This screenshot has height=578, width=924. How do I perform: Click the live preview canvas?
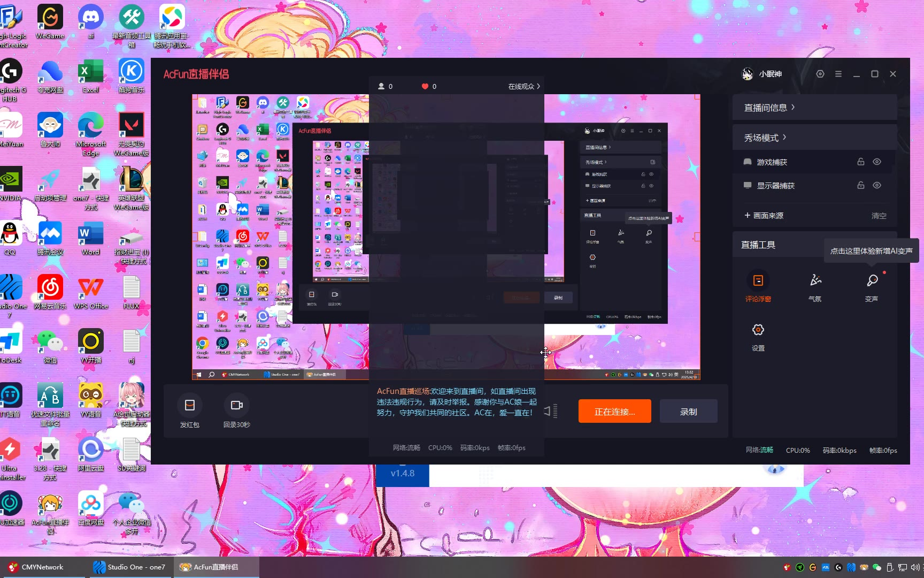tap(446, 237)
